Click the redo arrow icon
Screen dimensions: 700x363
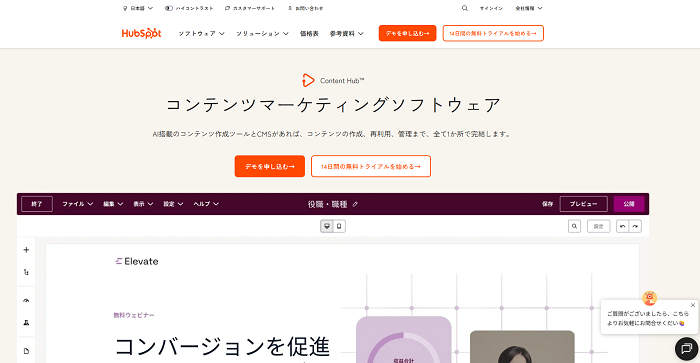click(x=635, y=226)
